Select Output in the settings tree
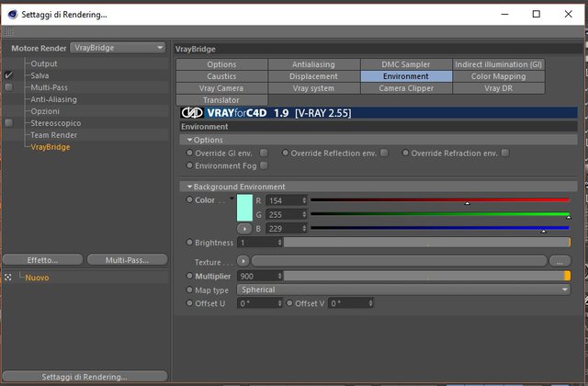Image resolution: width=588 pixels, height=386 pixels. coord(44,63)
